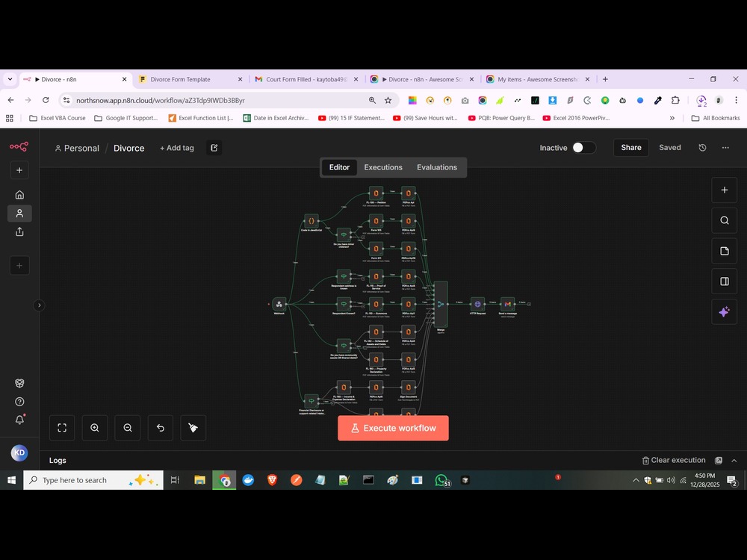Select the Gmail Send a message node
The image size is (747, 560).
(508, 304)
